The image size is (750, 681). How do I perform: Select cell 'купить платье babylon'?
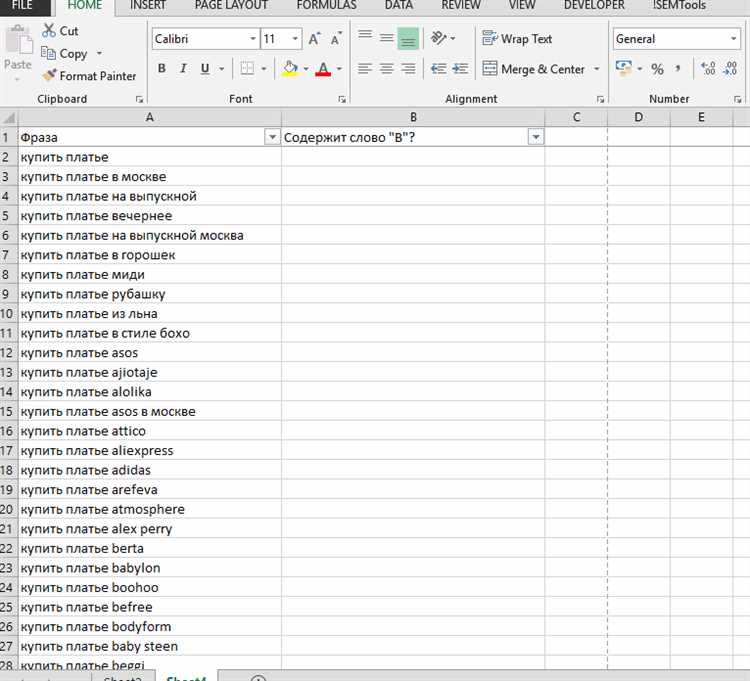150,568
